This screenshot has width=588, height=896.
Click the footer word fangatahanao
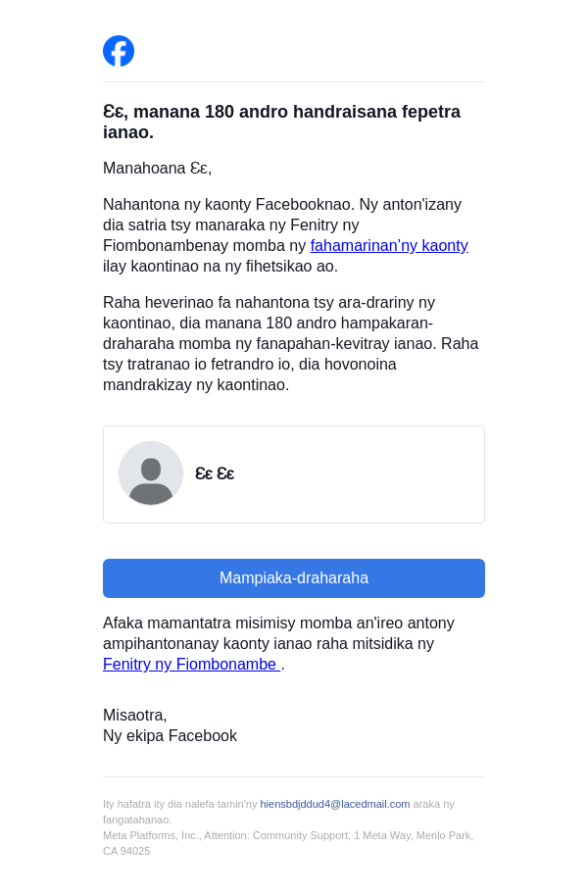pos(137,820)
